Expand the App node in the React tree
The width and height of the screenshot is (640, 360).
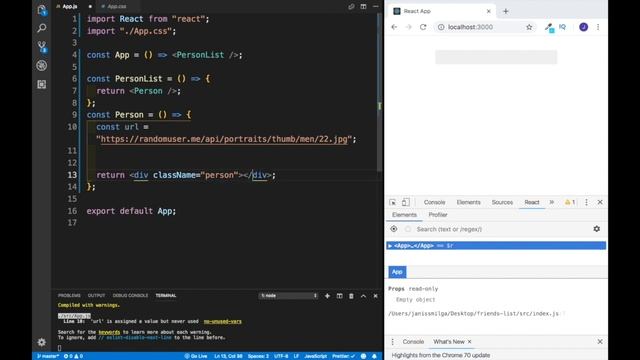pyautogui.click(x=390, y=246)
